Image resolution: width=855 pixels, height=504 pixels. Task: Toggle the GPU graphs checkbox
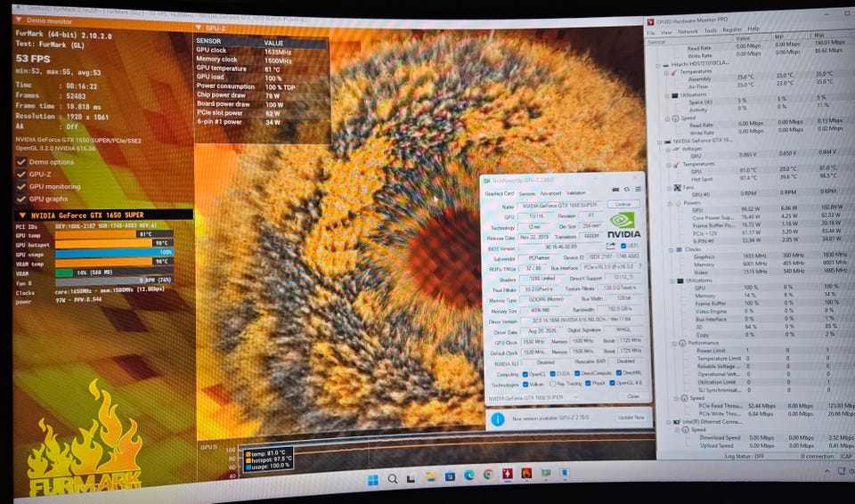(x=21, y=199)
